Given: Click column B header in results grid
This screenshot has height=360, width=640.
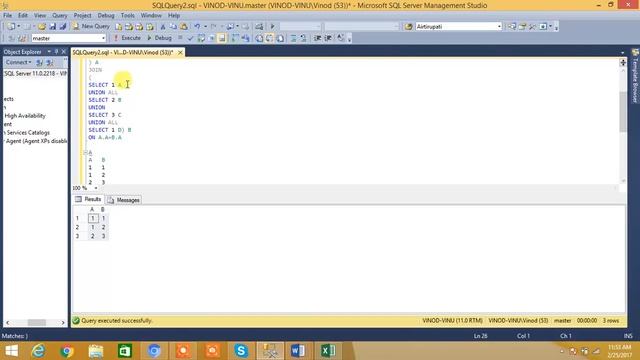Looking at the screenshot, I should (x=103, y=209).
